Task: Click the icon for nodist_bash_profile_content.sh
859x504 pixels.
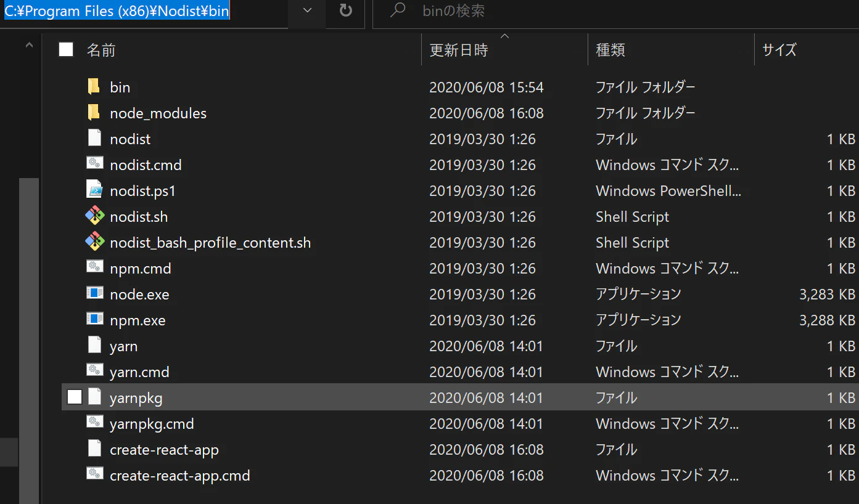Action: tap(94, 242)
